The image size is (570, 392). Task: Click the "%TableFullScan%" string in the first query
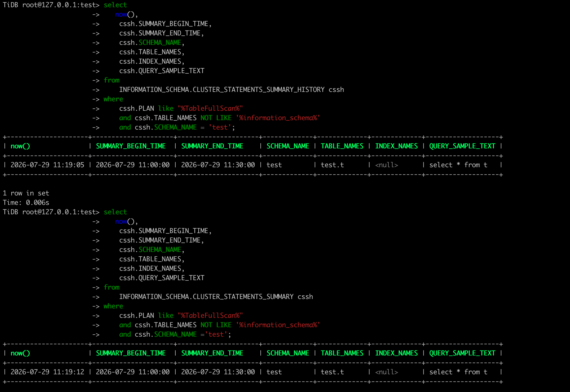(x=210, y=109)
